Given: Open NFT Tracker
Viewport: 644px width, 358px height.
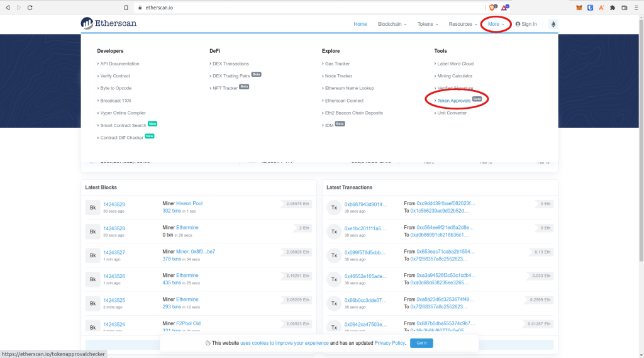Looking at the screenshot, I should pos(225,88).
